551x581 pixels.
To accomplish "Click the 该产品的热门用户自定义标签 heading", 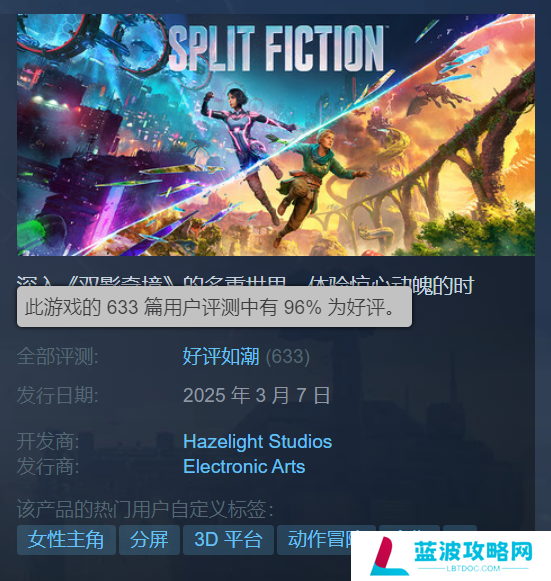I will (x=145, y=509).
